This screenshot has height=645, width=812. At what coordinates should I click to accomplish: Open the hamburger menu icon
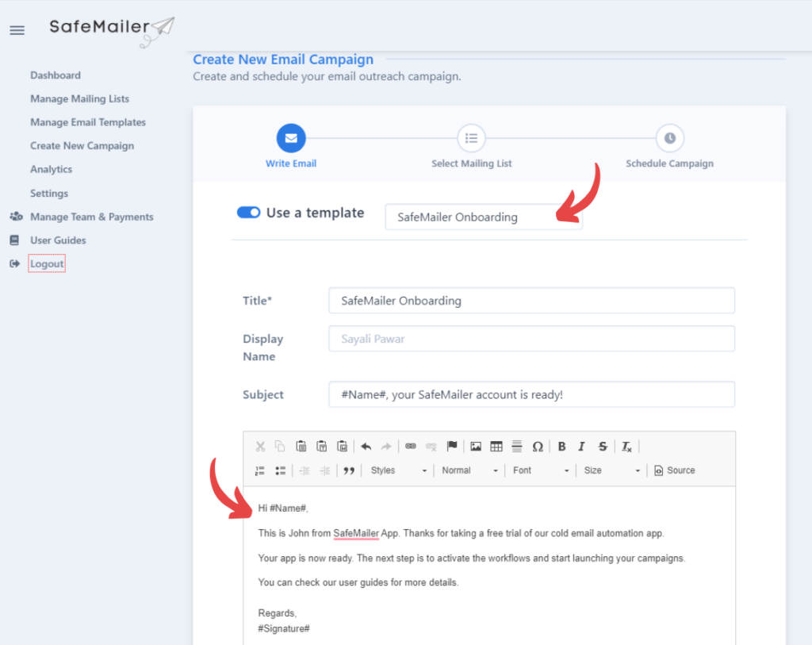(17, 31)
